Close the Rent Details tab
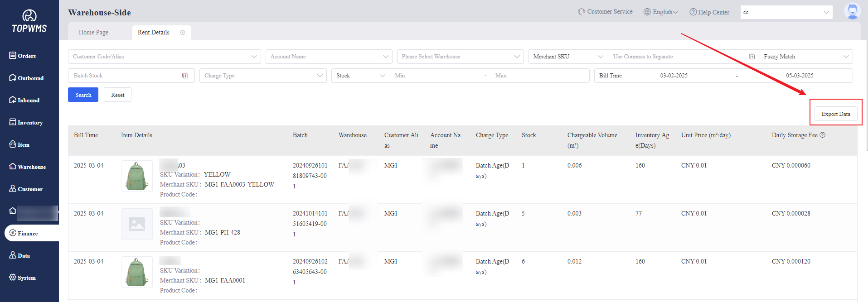868x302 pixels. click(x=183, y=33)
